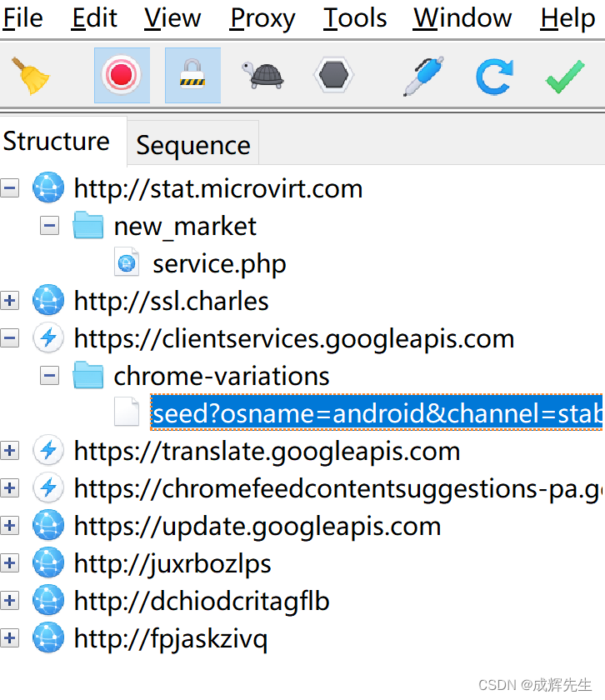Select http://ssl.charles host label
The height and width of the screenshot is (700, 605).
[171, 302]
